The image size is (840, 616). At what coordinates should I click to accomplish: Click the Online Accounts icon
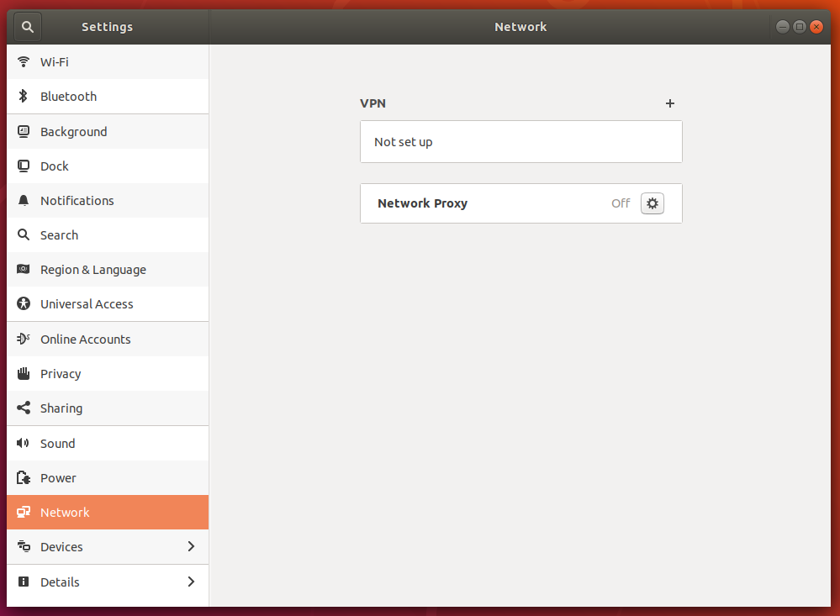click(x=24, y=339)
